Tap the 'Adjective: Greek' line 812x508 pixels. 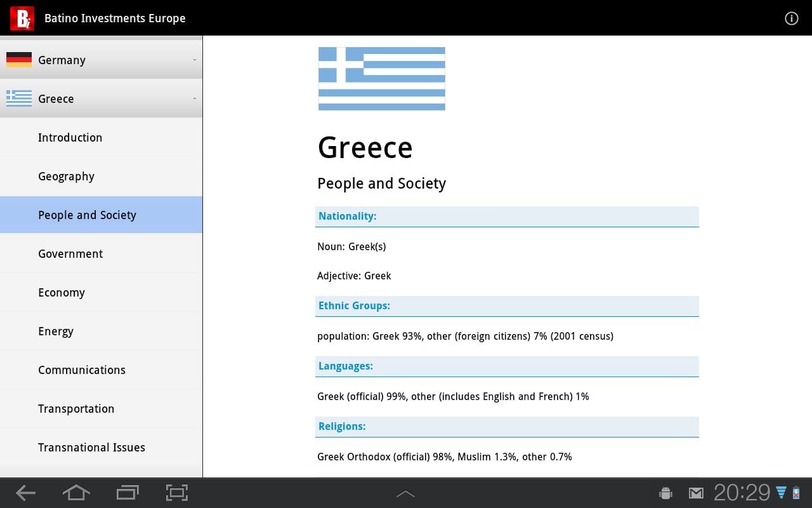click(x=354, y=276)
